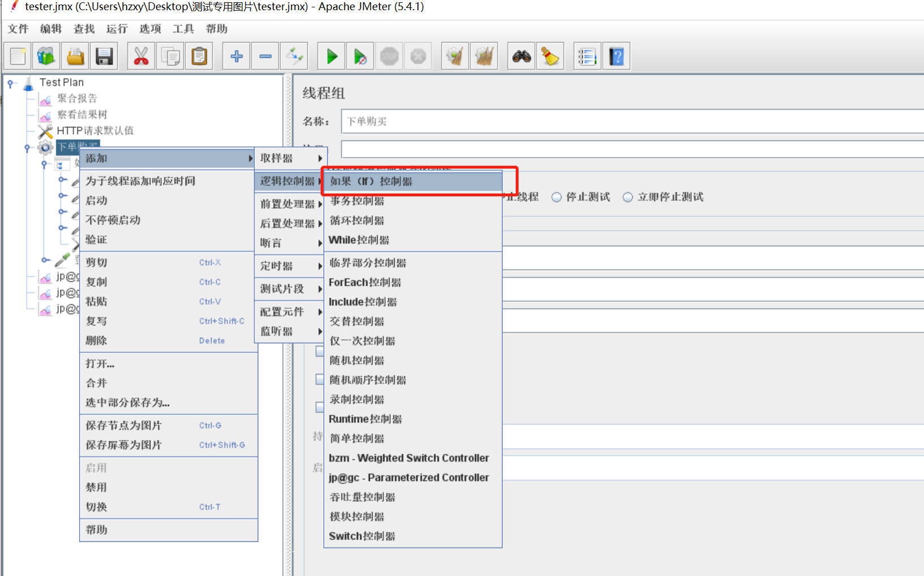Choose bzm - Weighted Switch Controller
The width and height of the screenshot is (924, 576).
(413, 458)
